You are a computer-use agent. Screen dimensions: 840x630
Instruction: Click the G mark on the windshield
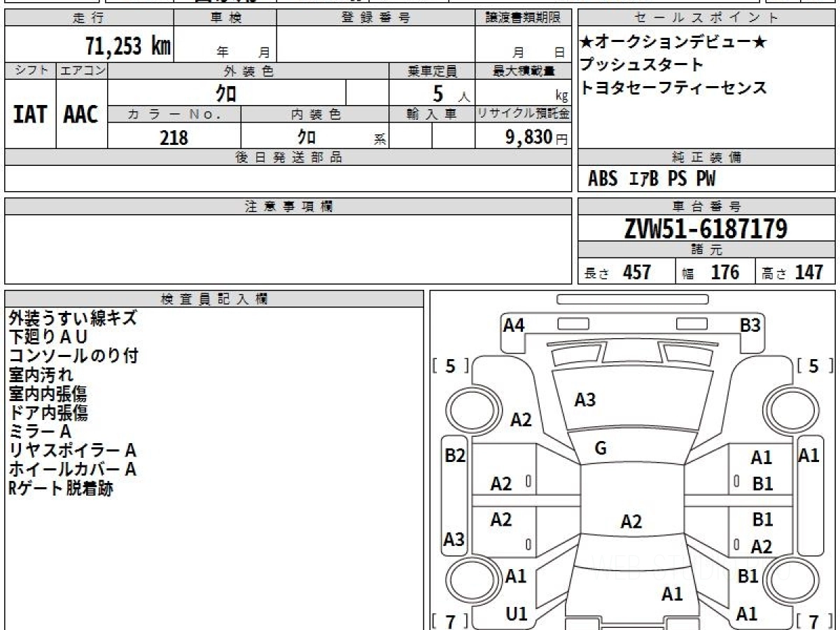pos(600,449)
